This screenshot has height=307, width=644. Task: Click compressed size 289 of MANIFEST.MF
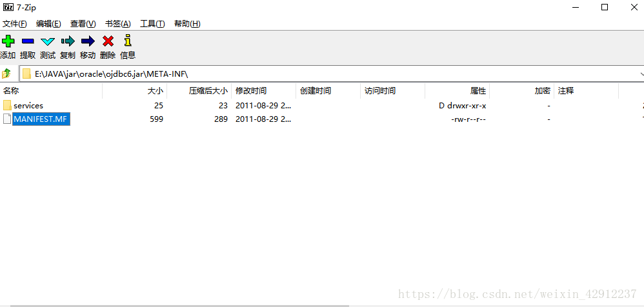click(x=221, y=119)
